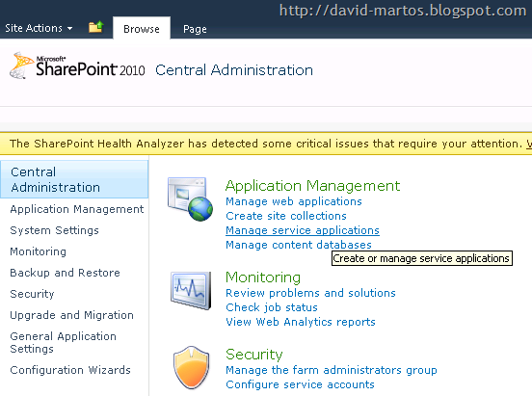The height and width of the screenshot is (396, 532).
Task: Click the SharePoint 2010 logo
Action: (77, 66)
